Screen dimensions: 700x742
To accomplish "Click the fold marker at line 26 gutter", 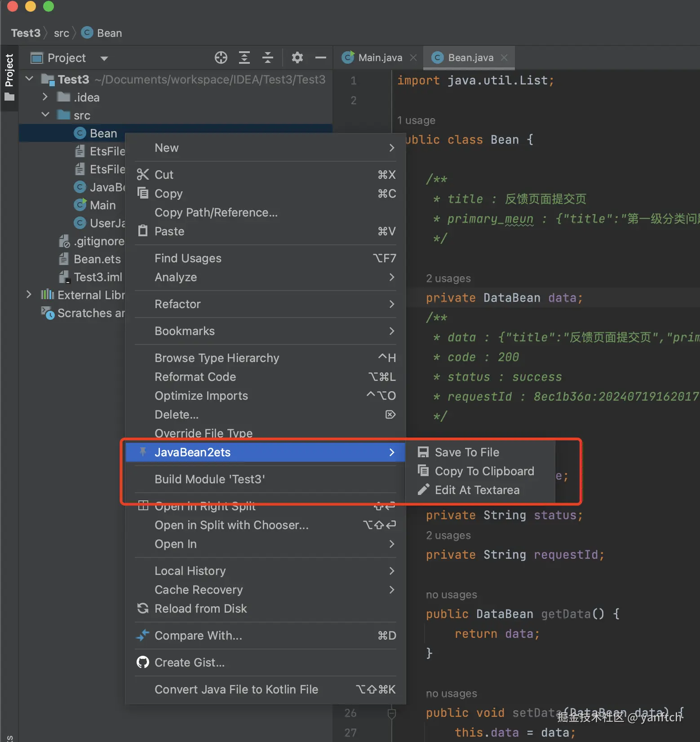I will point(391,713).
